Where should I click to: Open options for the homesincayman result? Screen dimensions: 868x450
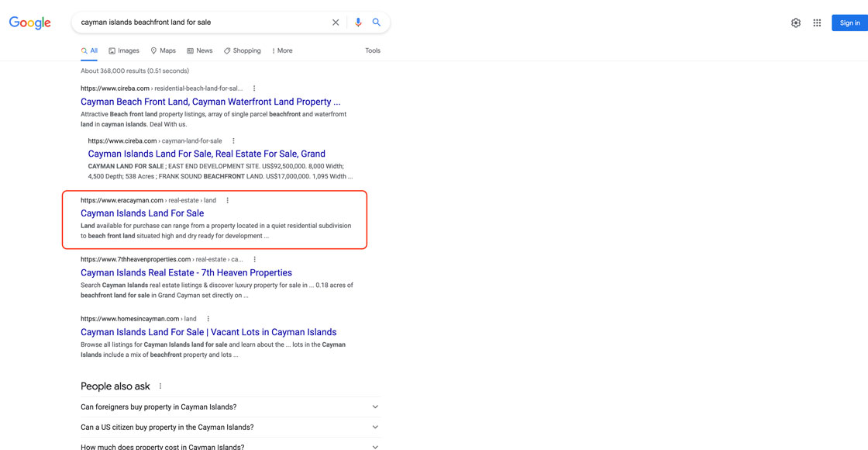click(208, 319)
